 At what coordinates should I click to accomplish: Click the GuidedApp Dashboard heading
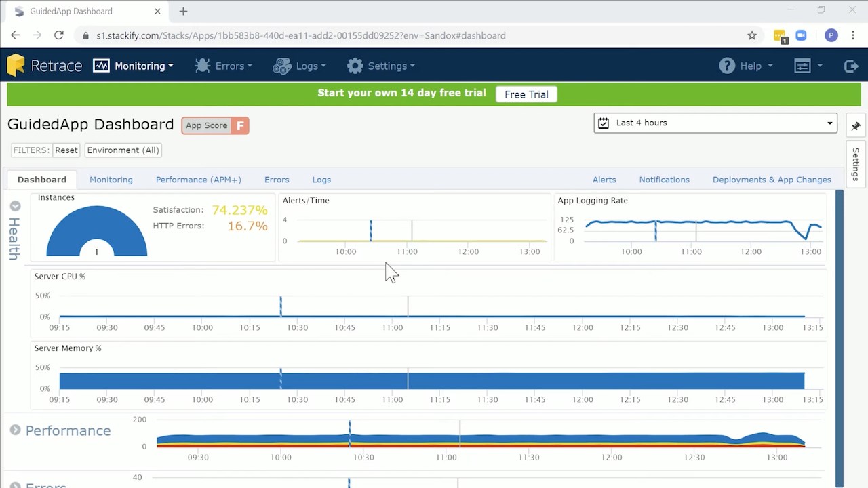[x=91, y=125]
